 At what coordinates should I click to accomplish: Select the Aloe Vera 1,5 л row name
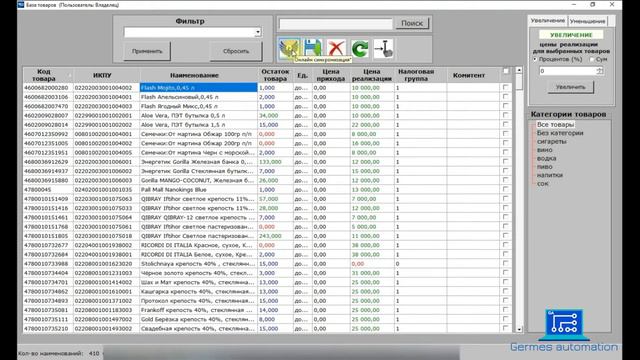coord(198,124)
